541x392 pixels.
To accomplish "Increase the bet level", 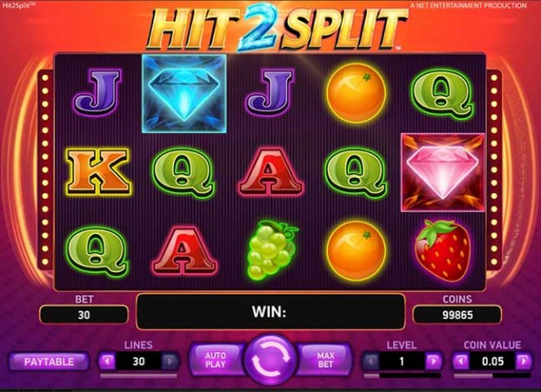I will tap(433, 361).
